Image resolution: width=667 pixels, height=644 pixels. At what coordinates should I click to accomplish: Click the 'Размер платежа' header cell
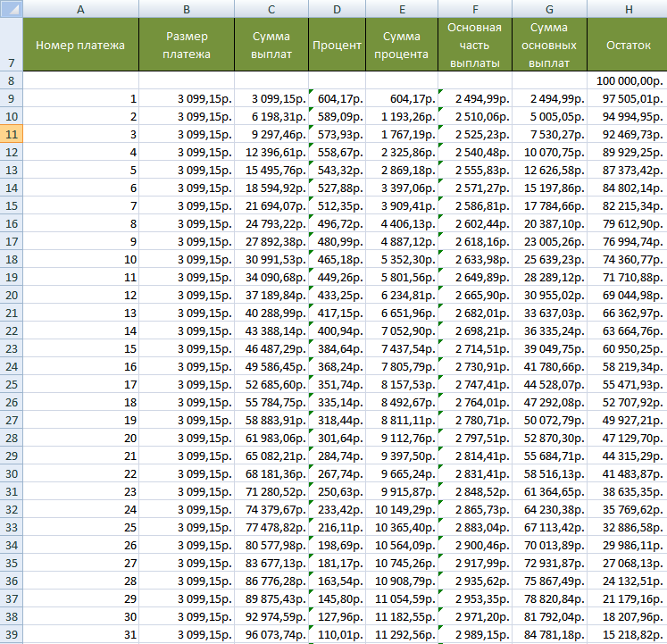[x=187, y=45]
